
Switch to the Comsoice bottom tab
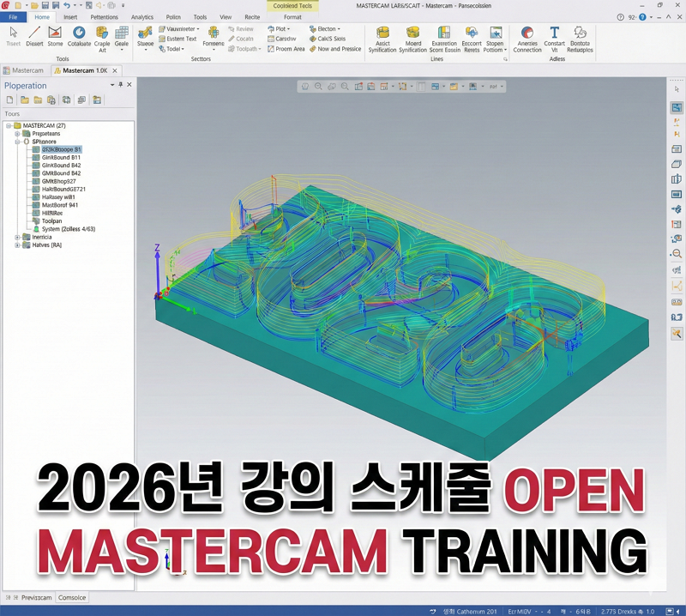pyautogui.click(x=72, y=598)
